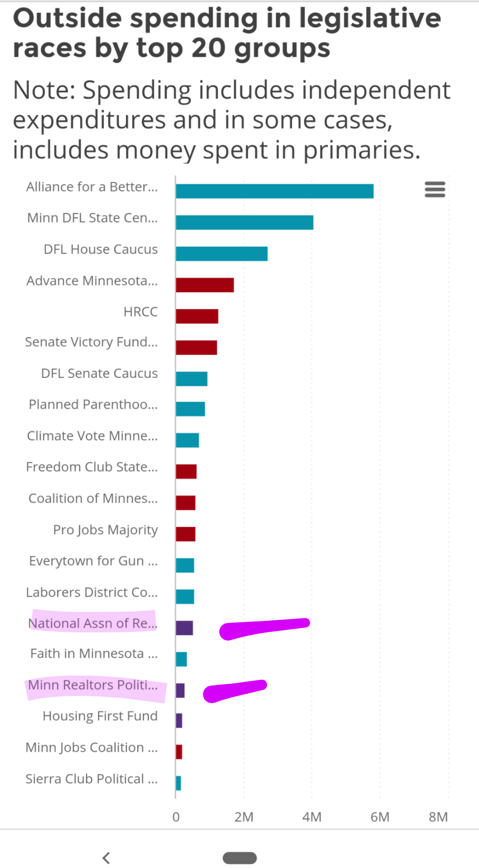Select the DFL Senate Caucus bar
Image resolution: width=479 pixels, height=868 pixels.
pyautogui.click(x=191, y=379)
